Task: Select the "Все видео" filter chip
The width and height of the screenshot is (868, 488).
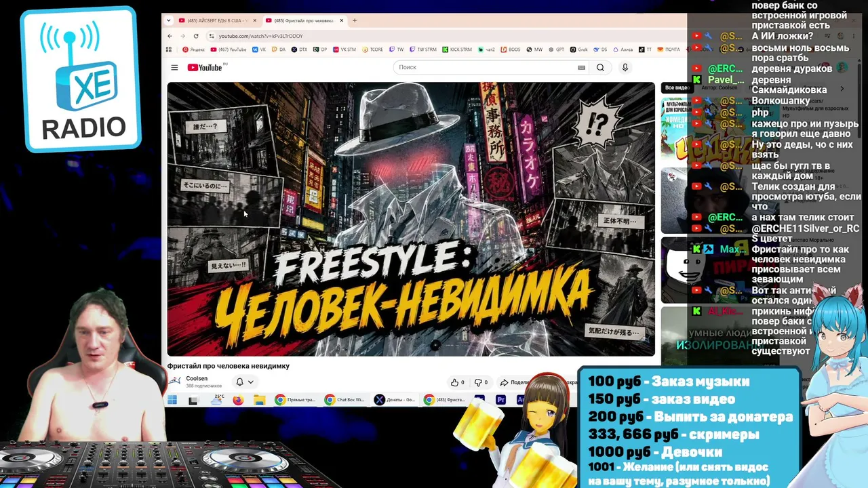Action: (x=676, y=87)
